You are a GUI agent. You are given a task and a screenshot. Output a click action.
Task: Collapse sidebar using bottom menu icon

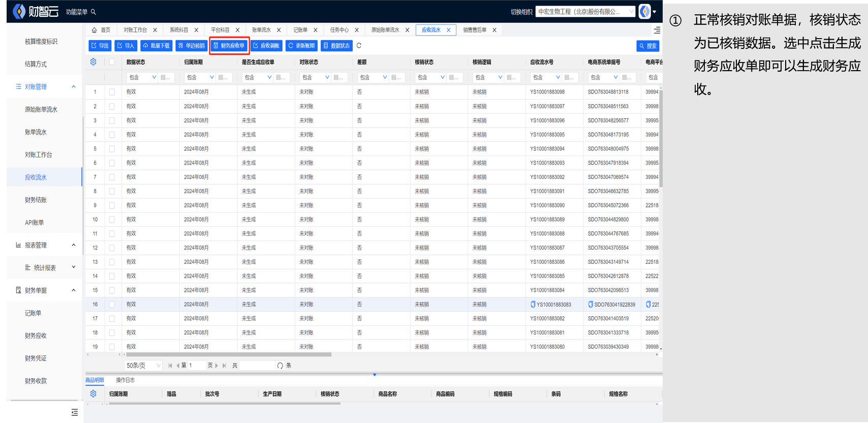pyautogui.click(x=75, y=412)
